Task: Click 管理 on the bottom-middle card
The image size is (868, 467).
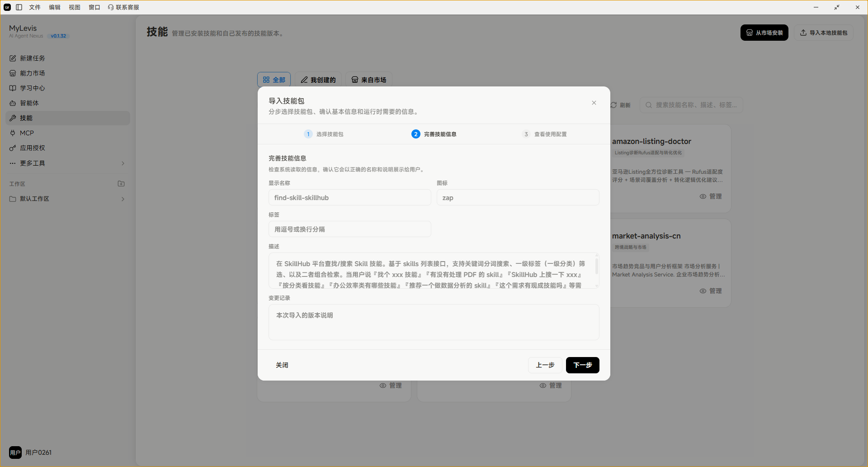Action: tap(551, 386)
